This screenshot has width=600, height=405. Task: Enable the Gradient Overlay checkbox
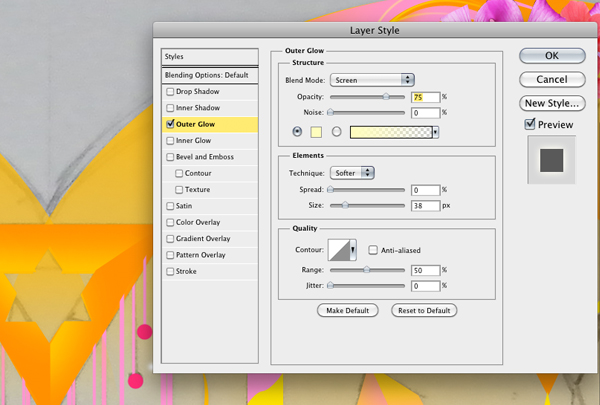point(170,239)
